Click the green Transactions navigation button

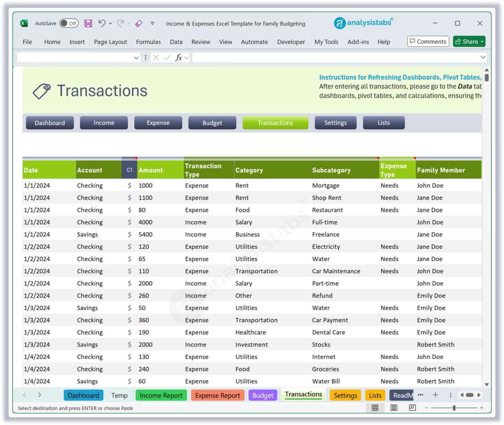point(275,123)
